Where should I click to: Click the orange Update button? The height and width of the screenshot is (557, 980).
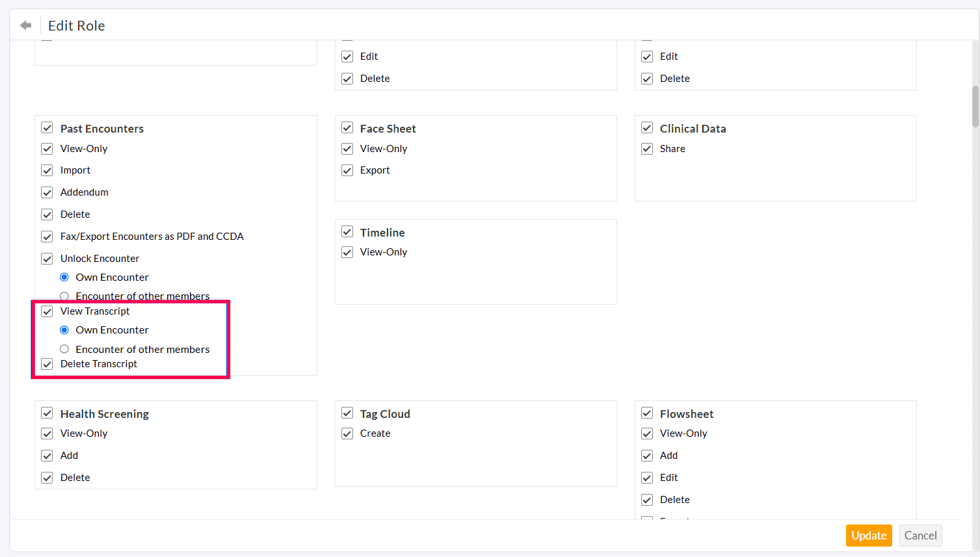[868, 536]
